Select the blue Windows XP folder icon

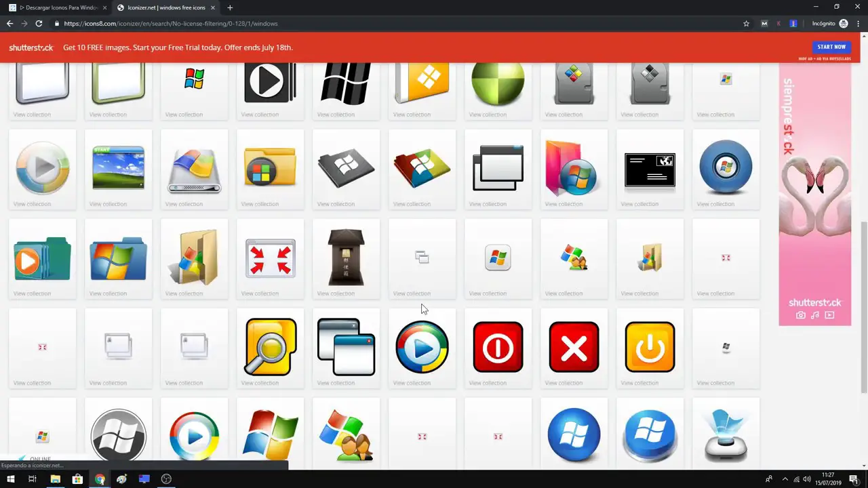tap(118, 258)
